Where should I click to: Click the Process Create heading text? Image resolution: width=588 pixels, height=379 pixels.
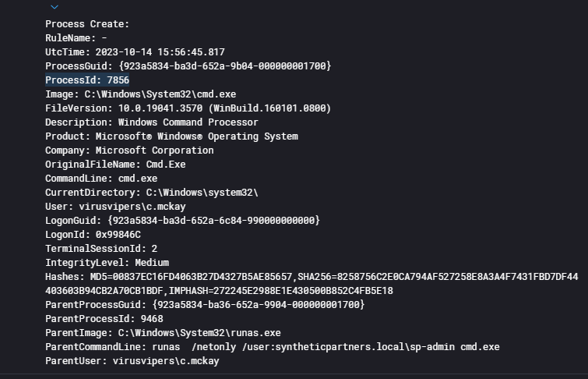click(87, 24)
